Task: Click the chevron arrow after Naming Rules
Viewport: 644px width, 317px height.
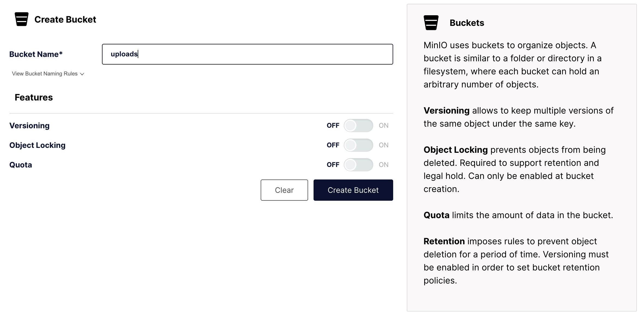Action: [x=82, y=74]
